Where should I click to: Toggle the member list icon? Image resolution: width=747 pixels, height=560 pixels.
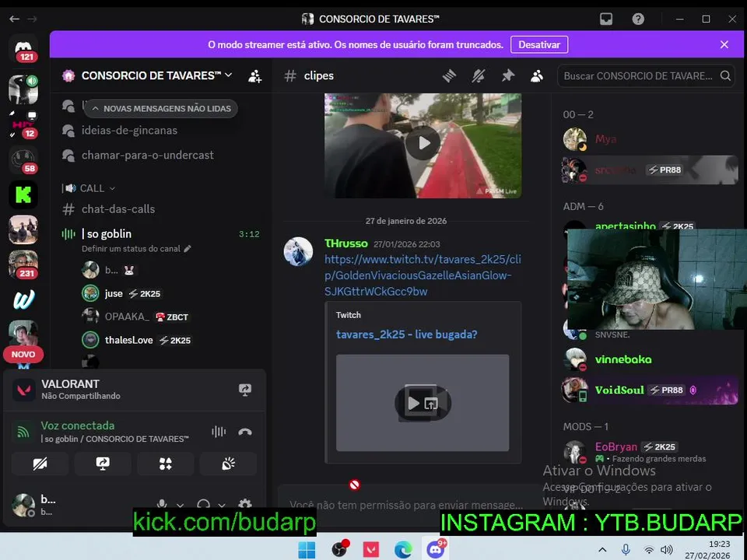(x=537, y=75)
